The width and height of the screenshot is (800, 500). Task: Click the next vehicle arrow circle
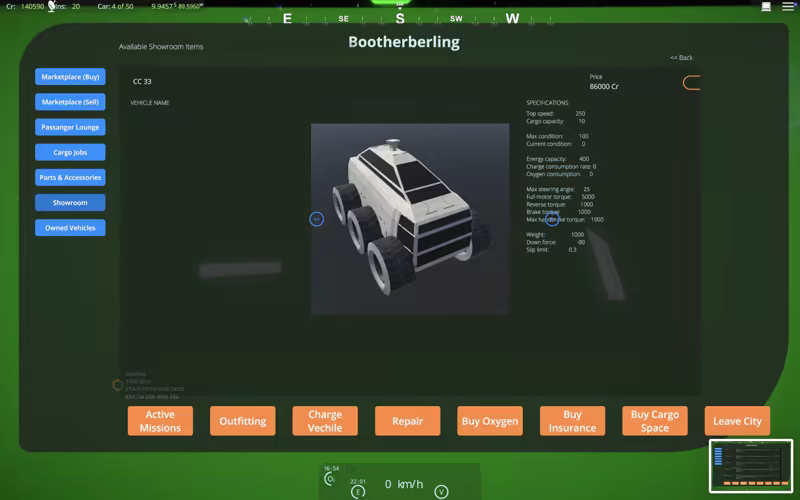pyautogui.click(x=552, y=219)
